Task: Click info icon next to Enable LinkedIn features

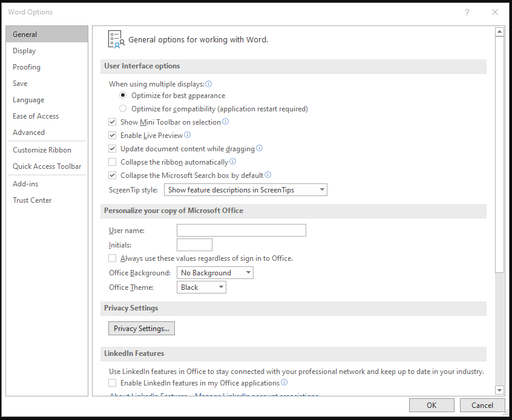Action: click(284, 382)
